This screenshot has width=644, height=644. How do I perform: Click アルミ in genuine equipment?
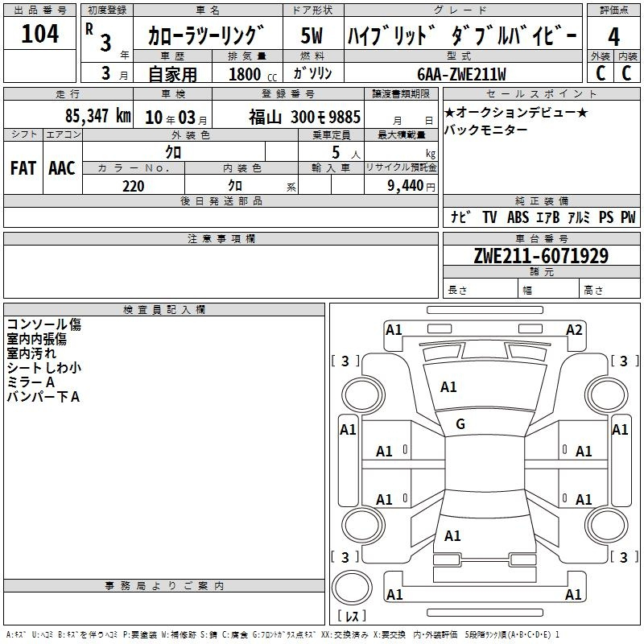(x=579, y=217)
